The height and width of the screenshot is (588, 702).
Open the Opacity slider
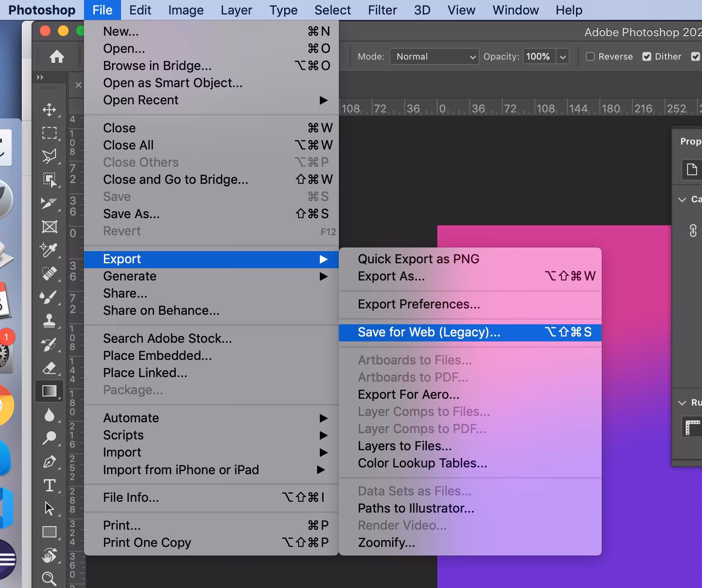[563, 56]
